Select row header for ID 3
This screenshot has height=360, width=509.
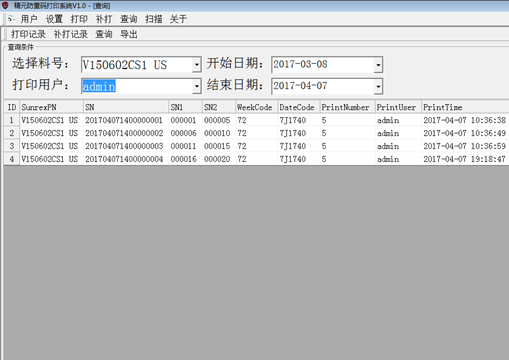(12, 146)
